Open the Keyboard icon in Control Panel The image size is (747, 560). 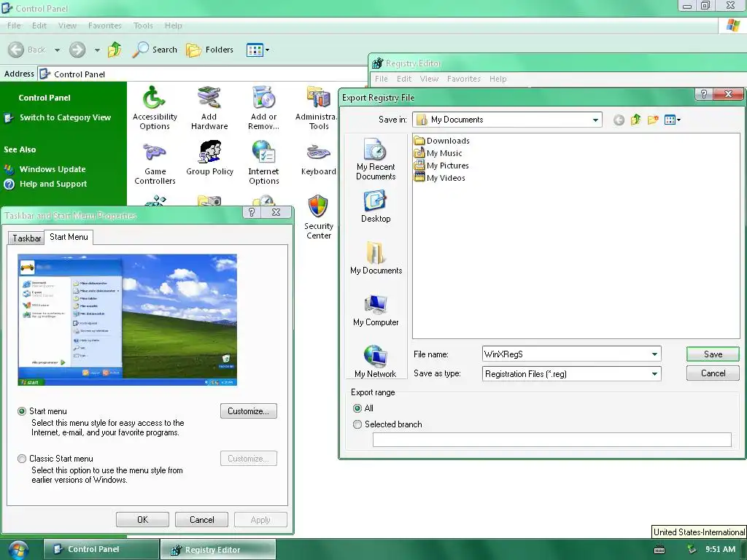click(x=318, y=158)
